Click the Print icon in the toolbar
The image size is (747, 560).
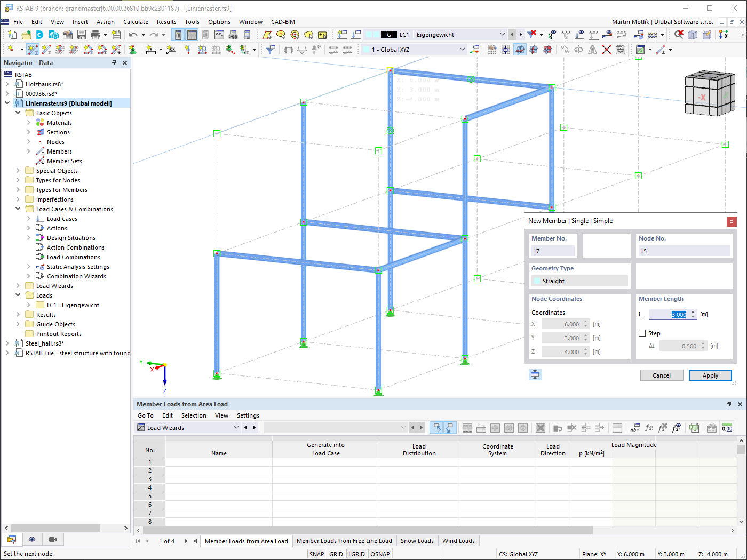click(x=96, y=35)
